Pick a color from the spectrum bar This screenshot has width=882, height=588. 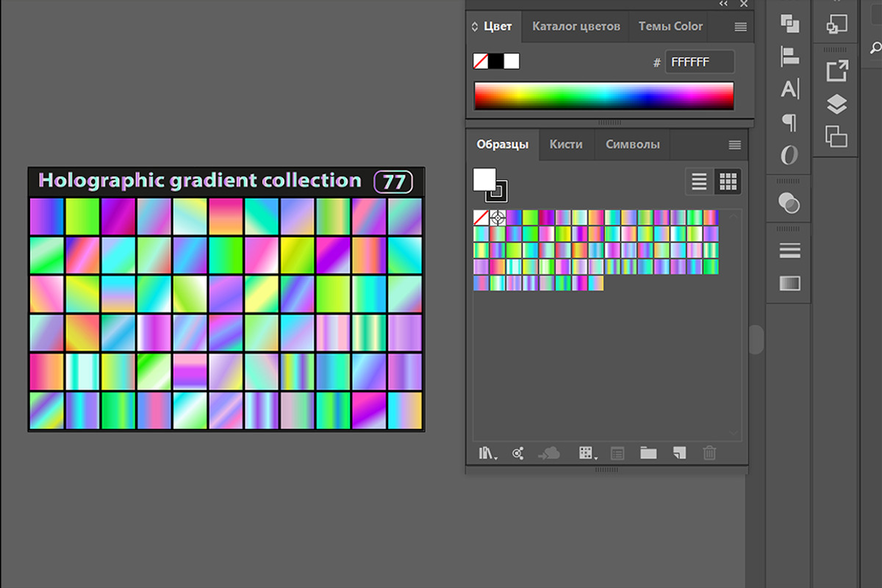pyautogui.click(x=603, y=96)
